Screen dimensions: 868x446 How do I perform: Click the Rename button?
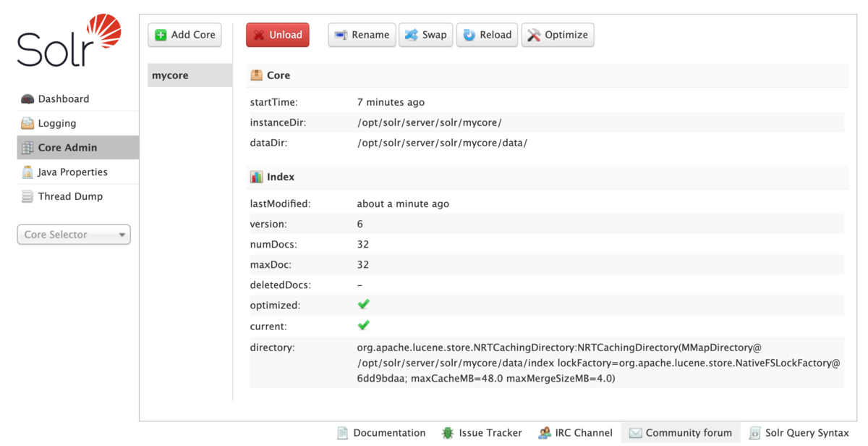[362, 35]
